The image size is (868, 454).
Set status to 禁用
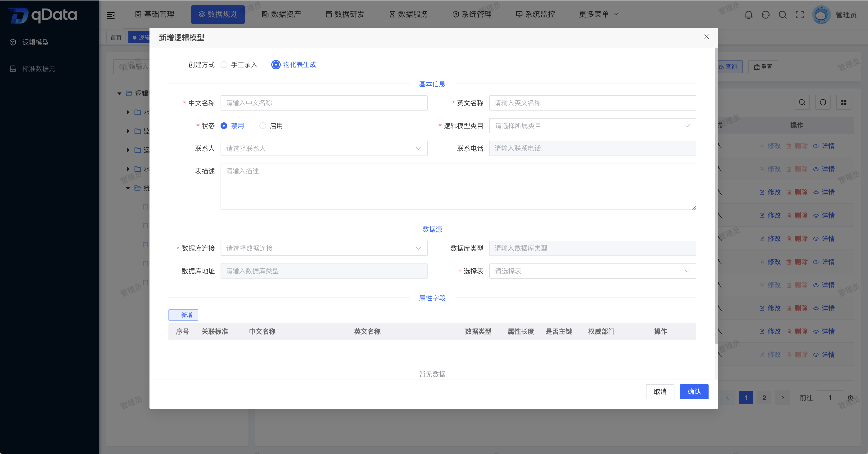tap(232, 126)
